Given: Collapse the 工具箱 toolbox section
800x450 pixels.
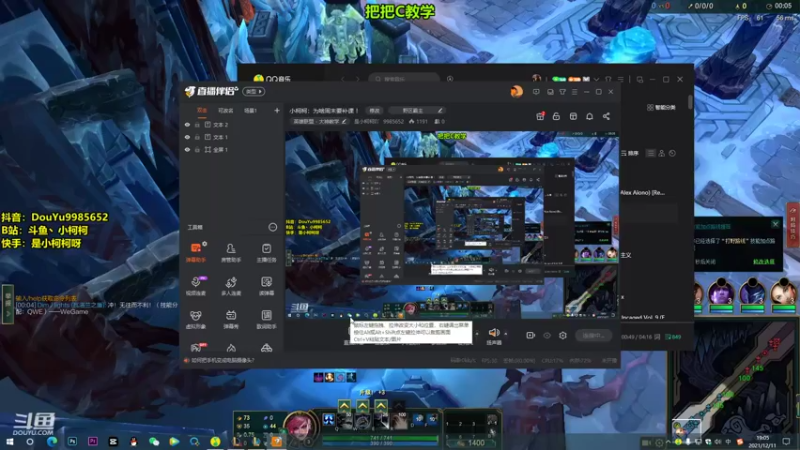Looking at the screenshot, I should [273, 227].
